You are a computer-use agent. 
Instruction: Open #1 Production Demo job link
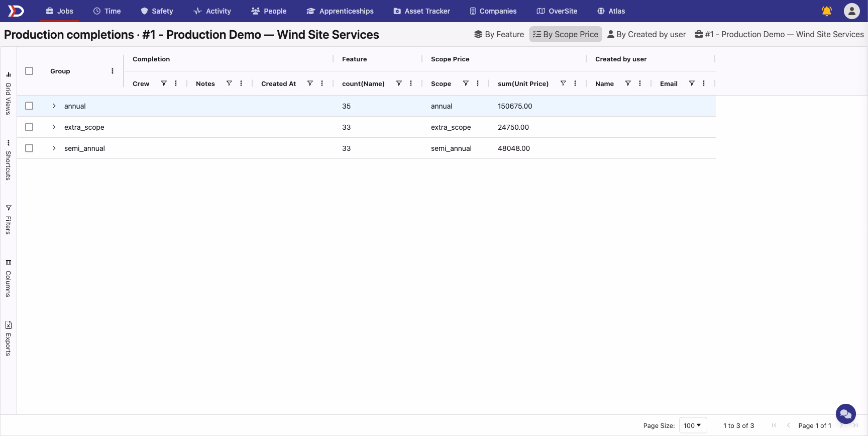pyautogui.click(x=779, y=34)
